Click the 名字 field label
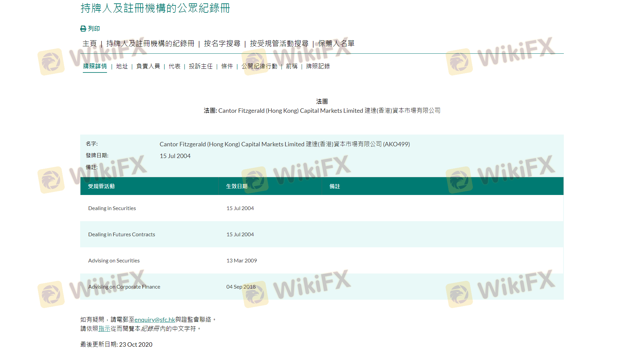 point(92,144)
